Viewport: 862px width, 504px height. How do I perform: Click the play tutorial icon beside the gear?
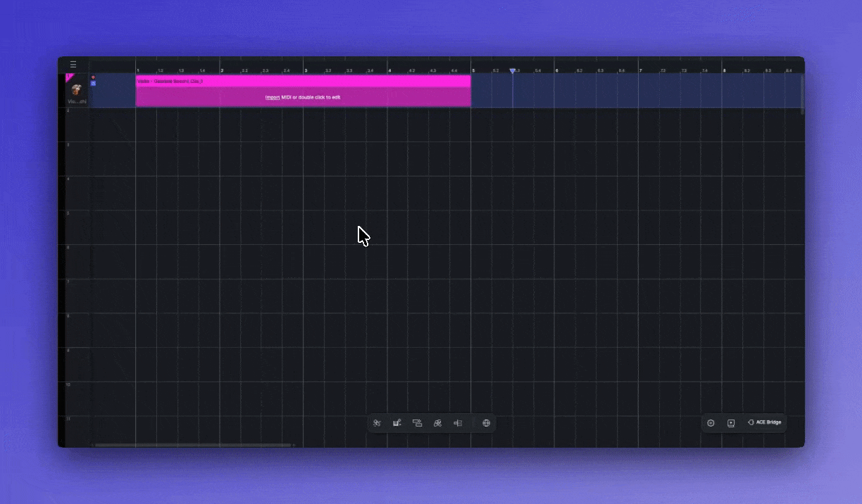point(731,423)
